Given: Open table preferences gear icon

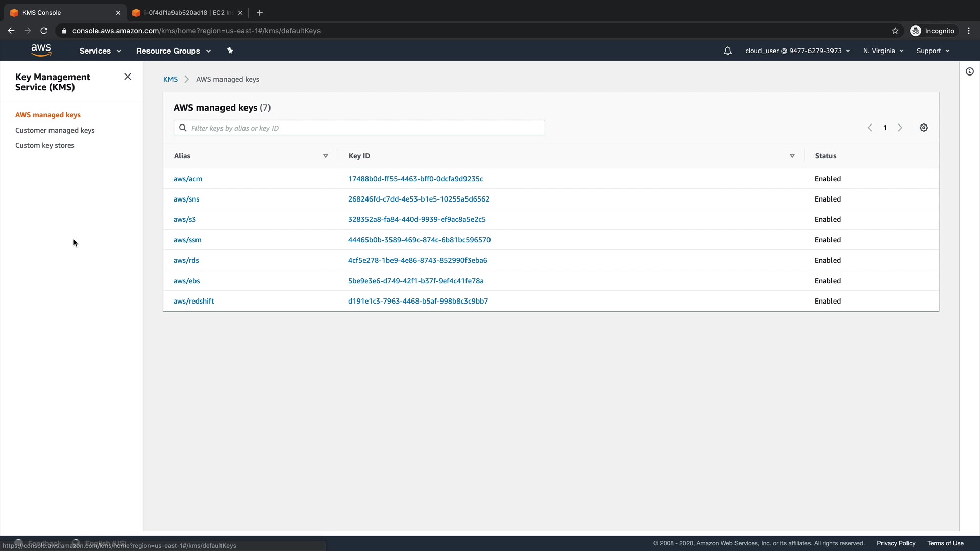Looking at the screenshot, I should [924, 128].
